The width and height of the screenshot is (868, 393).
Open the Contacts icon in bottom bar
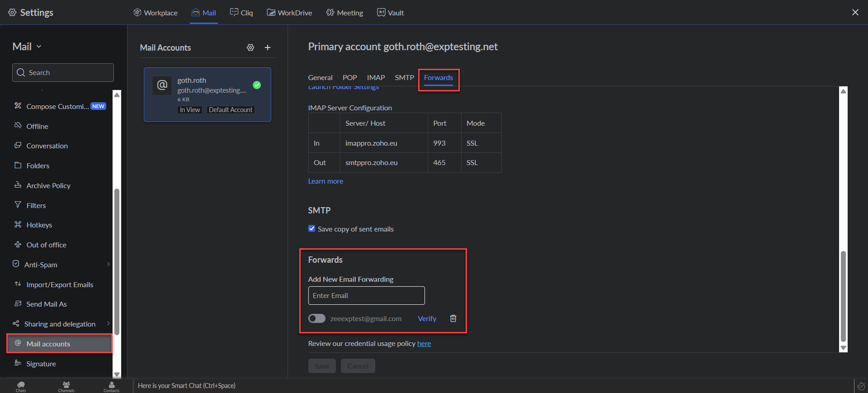click(111, 386)
